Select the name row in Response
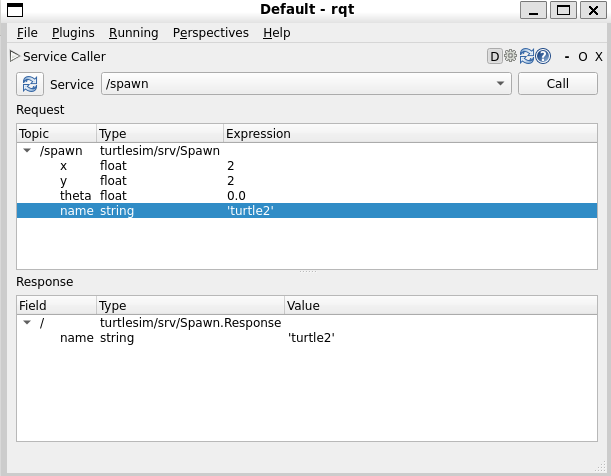This screenshot has width=611, height=476. (77, 338)
